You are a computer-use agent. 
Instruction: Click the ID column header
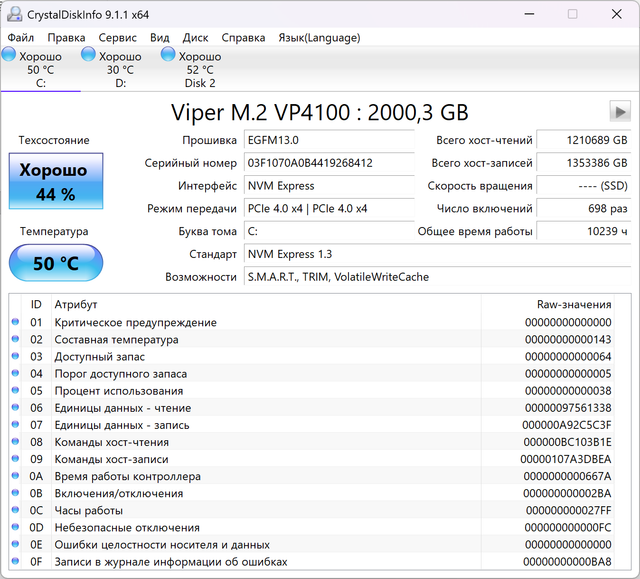[36, 304]
